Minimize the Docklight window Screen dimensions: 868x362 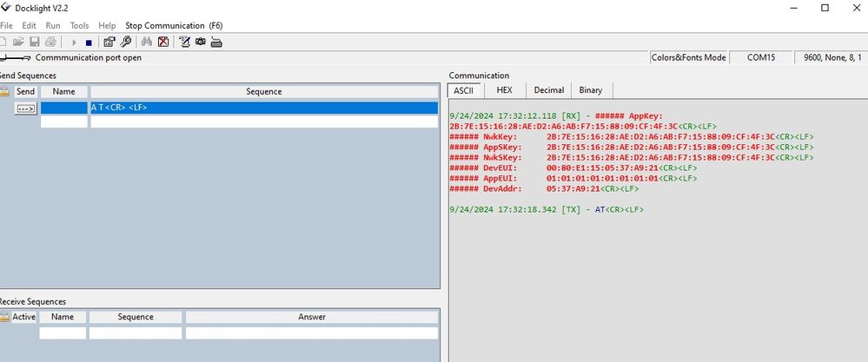pos(795,8)
